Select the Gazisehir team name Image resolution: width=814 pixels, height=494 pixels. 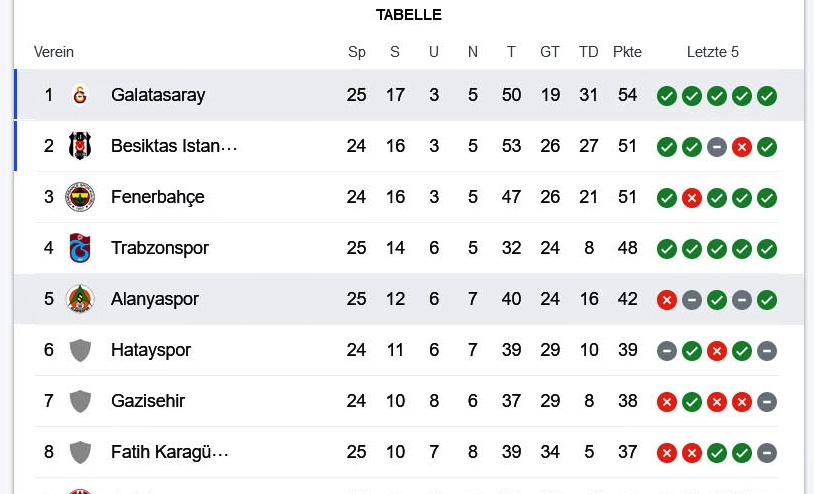pos(148,401)
